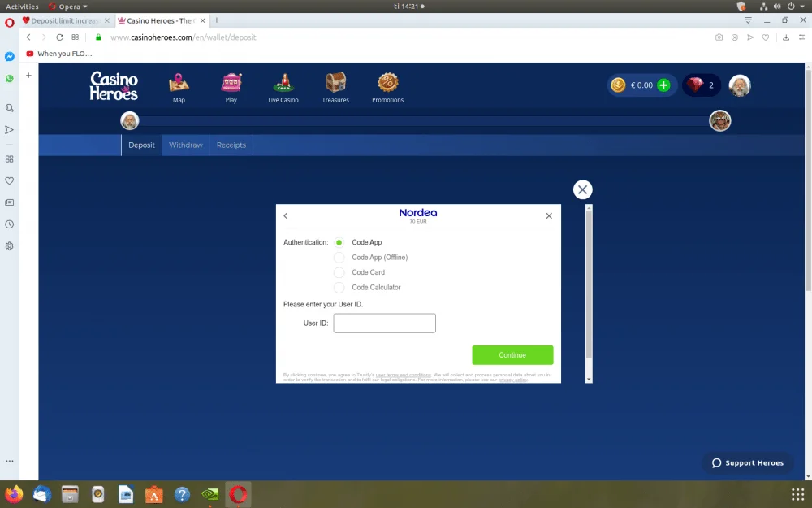The image size is (812, 508).
Task: Open Activities overview
Action: (22, 7)
